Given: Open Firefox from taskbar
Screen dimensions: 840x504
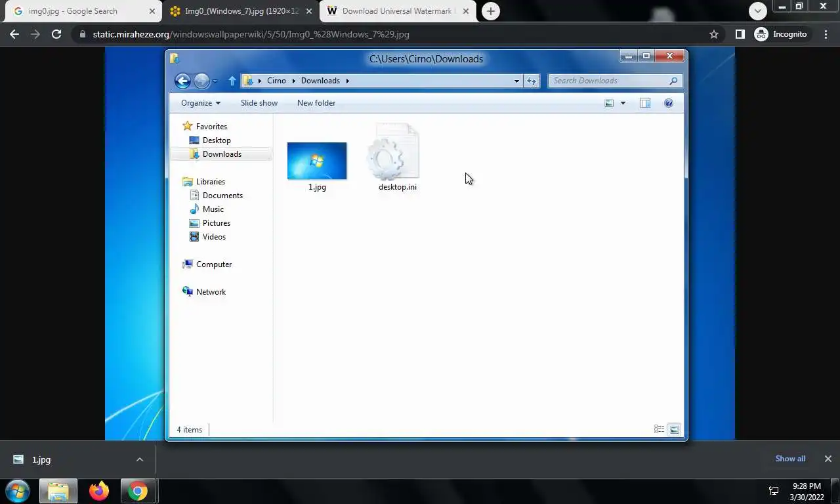Looking at the screenshot, I should pos(99,491).
